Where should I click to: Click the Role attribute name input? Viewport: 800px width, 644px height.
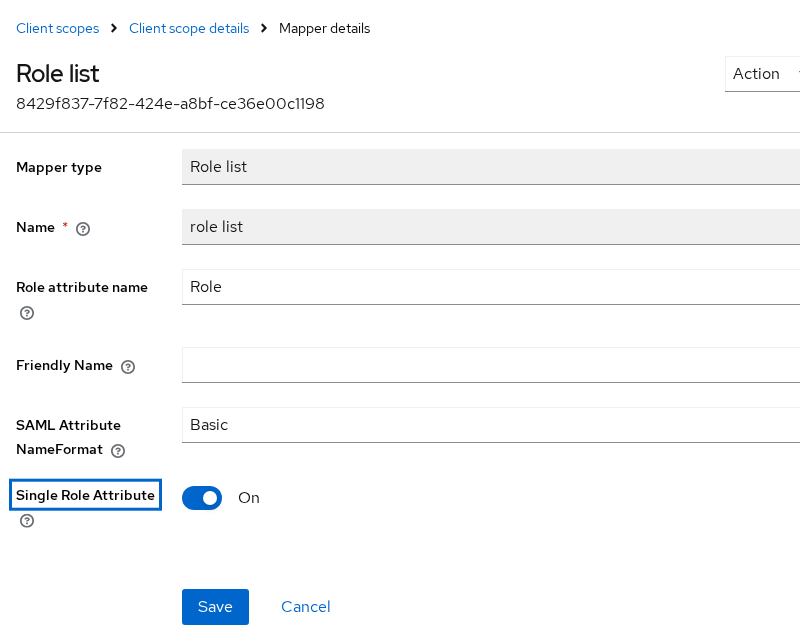(491, 287)
